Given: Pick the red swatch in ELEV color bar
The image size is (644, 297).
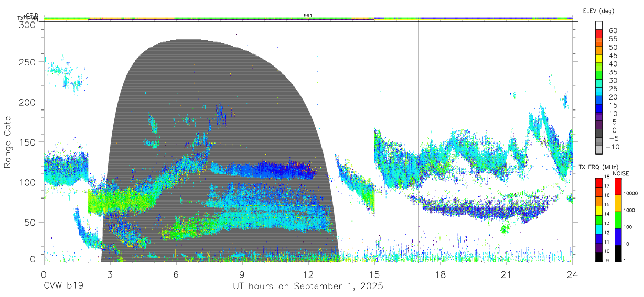Looking at the screenshot, I should coord(599,34).
